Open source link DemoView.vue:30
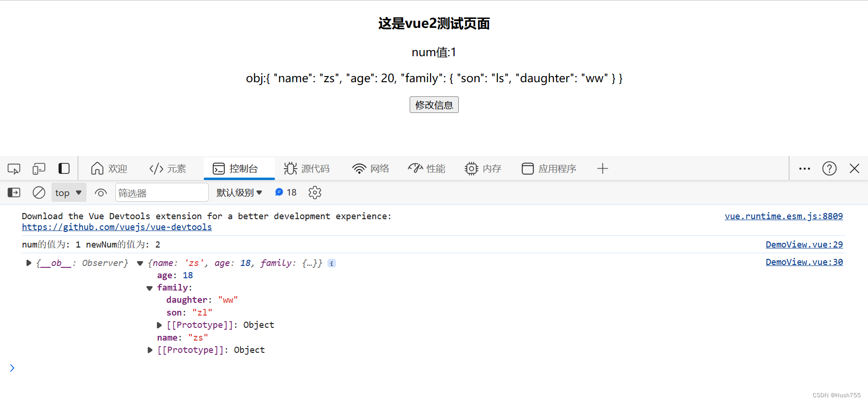Viewport: 868px width, 402px height. click(x=804, y=262)
